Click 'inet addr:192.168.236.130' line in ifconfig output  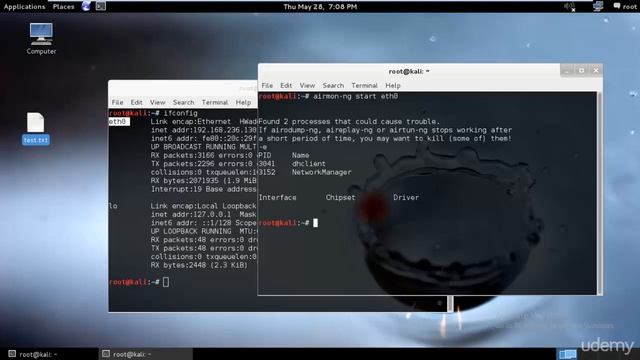coord(204,130)
